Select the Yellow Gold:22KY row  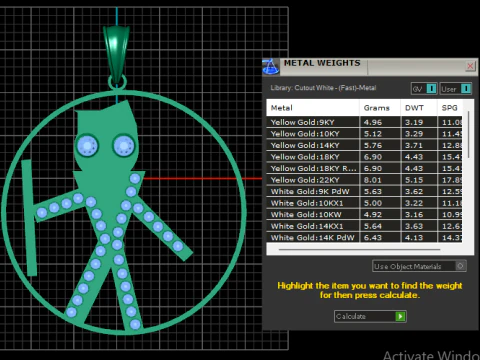pyautogui.click(x=364, y=180)
